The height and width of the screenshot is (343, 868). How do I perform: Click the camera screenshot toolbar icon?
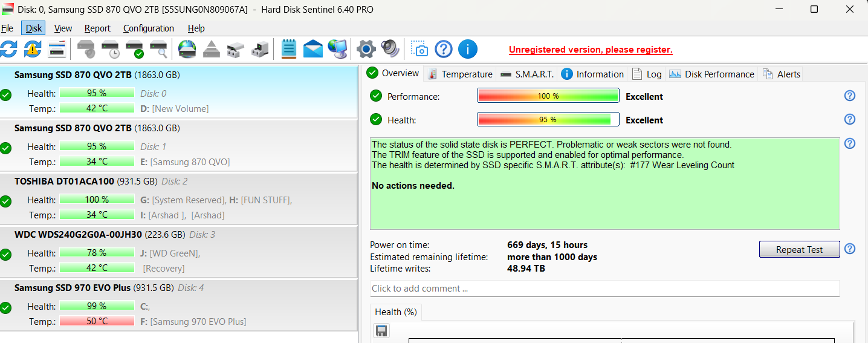pos(419,49)
